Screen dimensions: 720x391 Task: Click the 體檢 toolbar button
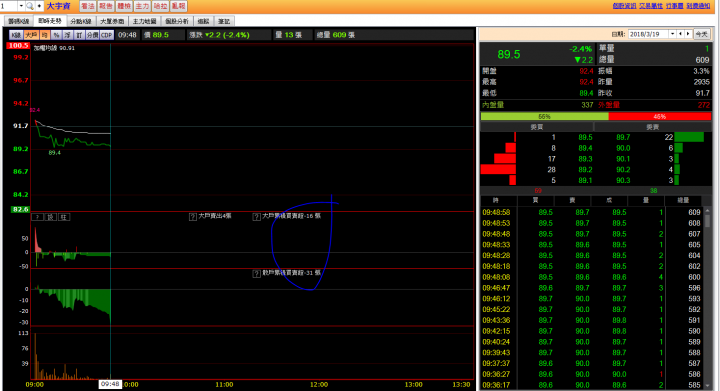(124, 6)
